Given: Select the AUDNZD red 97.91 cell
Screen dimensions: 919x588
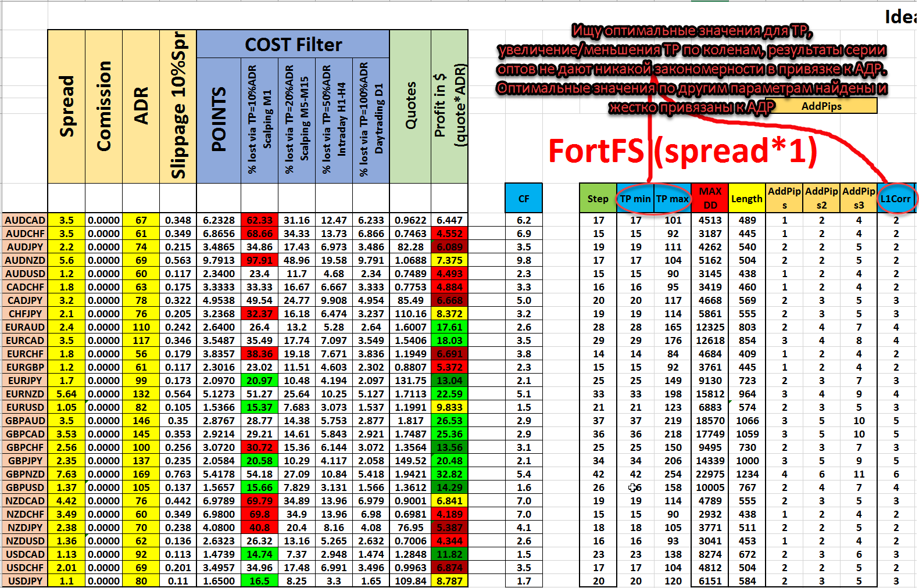Looking at the screenshot, I should click(259, 260).
